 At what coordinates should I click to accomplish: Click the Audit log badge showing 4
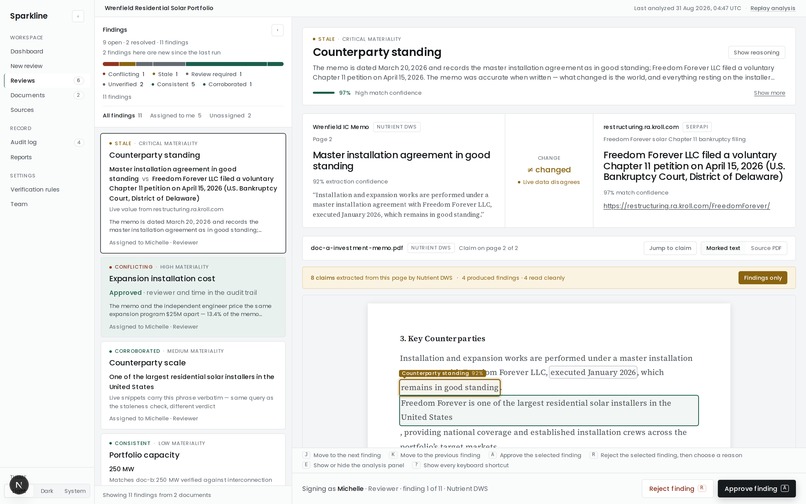78,142
